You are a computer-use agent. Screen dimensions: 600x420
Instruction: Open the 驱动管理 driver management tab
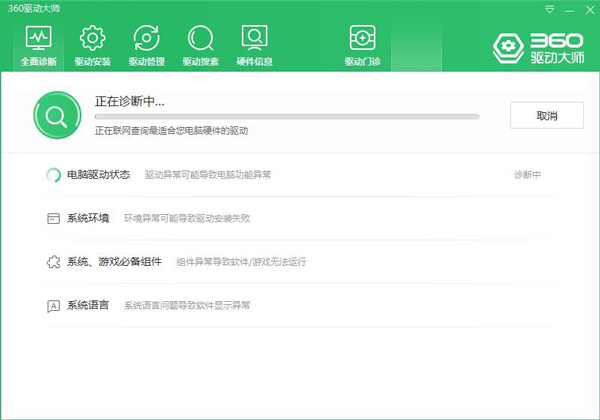click(147, 46)
